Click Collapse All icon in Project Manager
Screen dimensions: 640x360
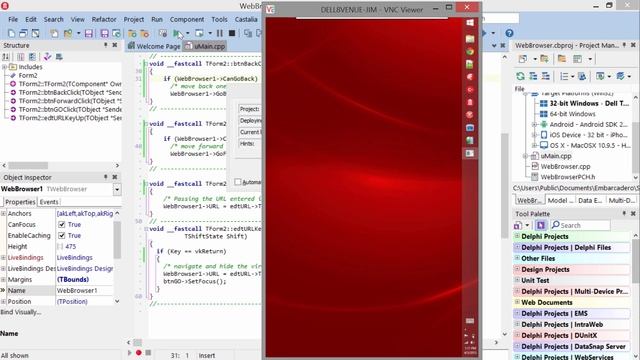(545, 76)
